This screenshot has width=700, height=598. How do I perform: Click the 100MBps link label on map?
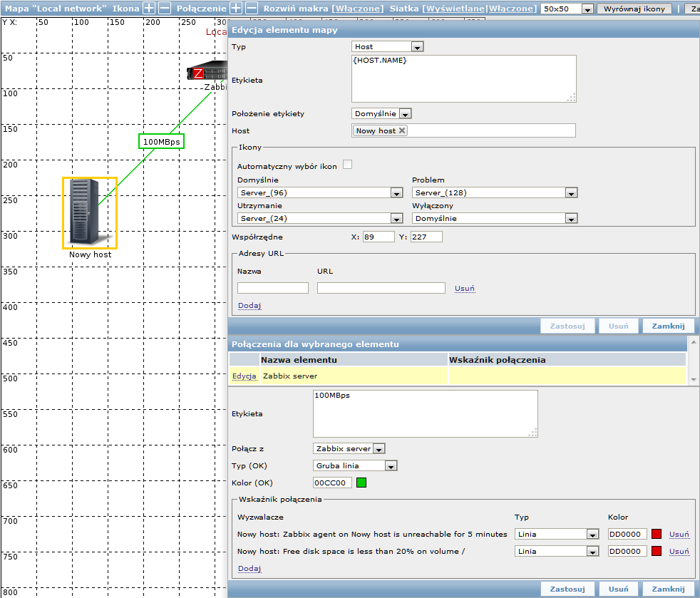161,141
